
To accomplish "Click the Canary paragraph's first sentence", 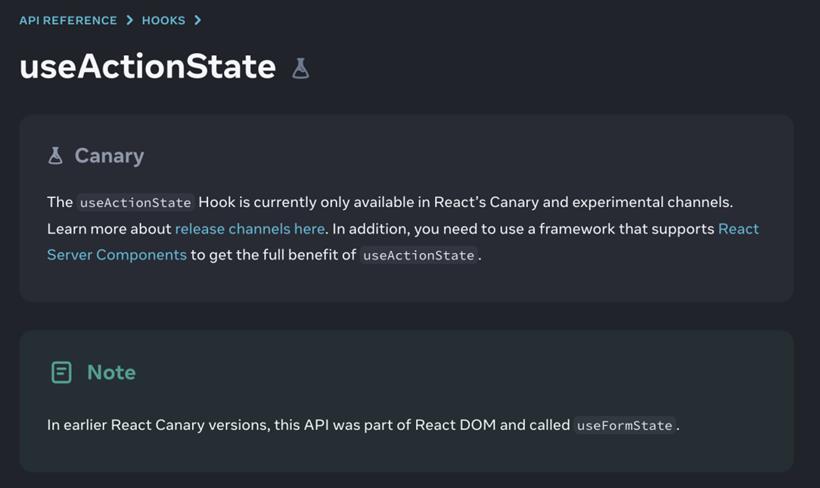I will (390, 202).
